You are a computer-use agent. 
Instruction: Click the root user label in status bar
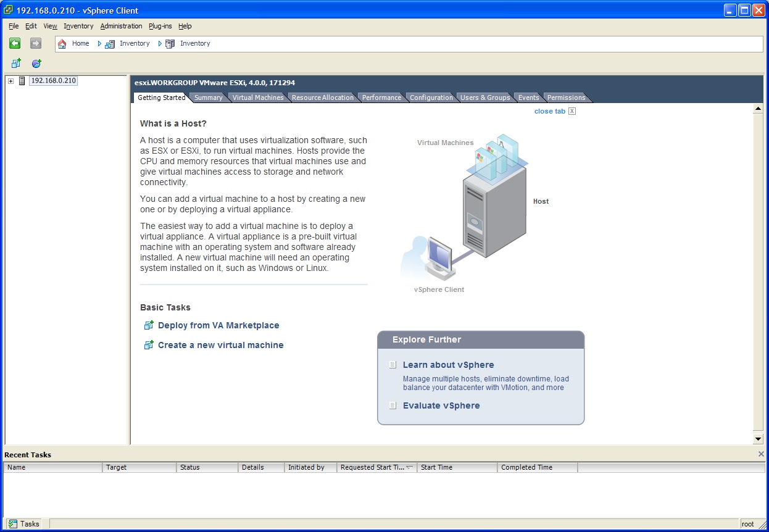[747, 524]
